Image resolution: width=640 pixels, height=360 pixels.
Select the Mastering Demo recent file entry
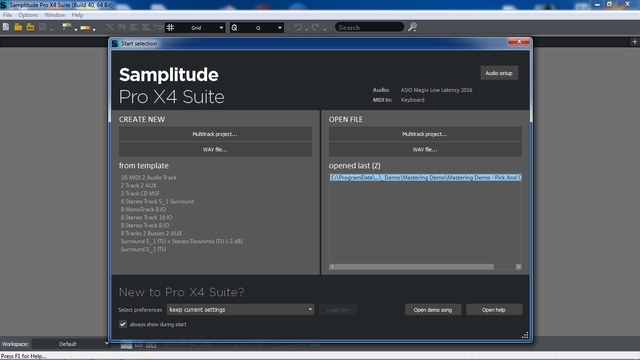coord(425,178)
